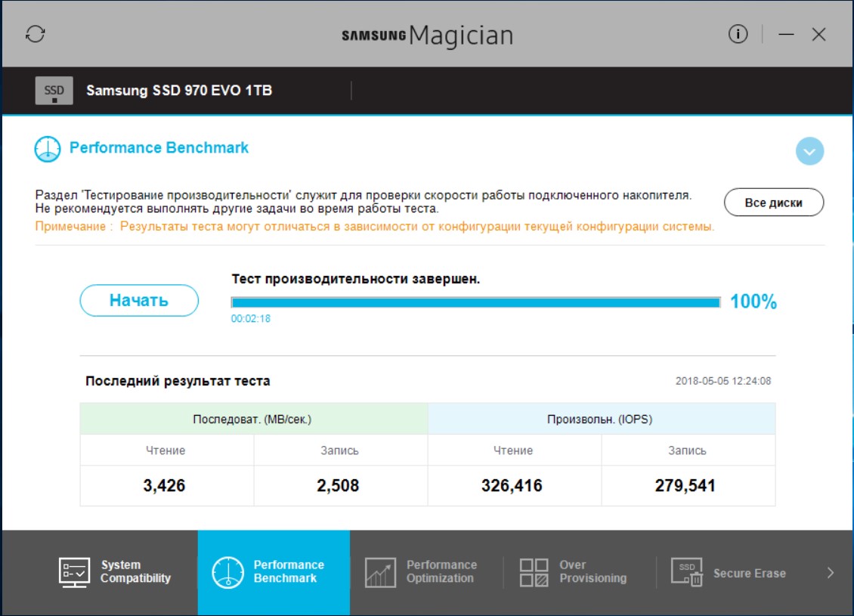Click the SAMSUNG Magician title logo

(x=428, y=36)
